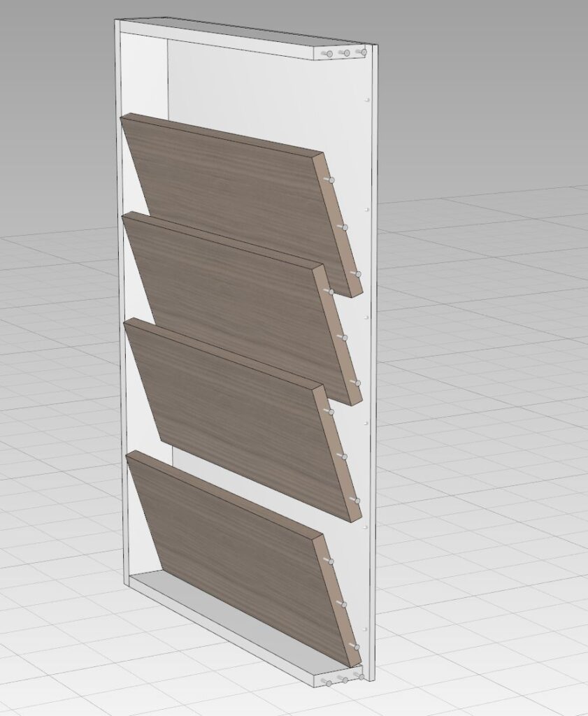Select the lowest dowel on top shelf edge
This screenshot has width=588, height=716.
point(357,274)
